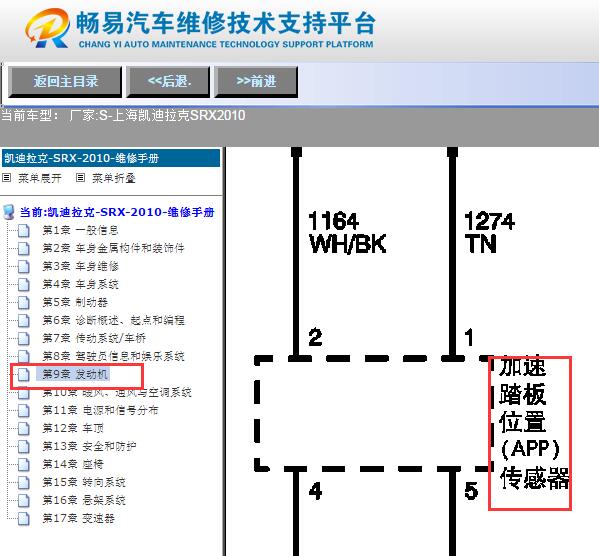599x556 pixels.
Task: Click the 凯迪拉克-SRX-2010-维修手册 panel header
Action: pyautogui.click(x=111, y=158)
